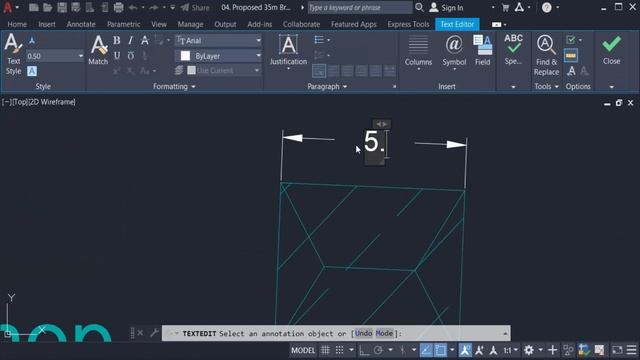The image size is (640, 360).
Task: Open Find & Replace
Action: [546, 55]
